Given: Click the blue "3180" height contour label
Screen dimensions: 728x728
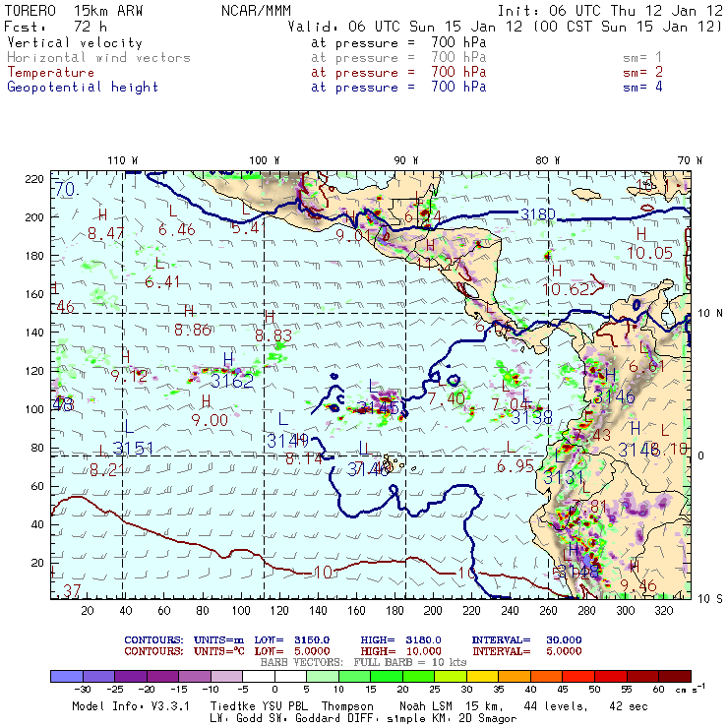Looking at the screenshot, I should (538, 214).
